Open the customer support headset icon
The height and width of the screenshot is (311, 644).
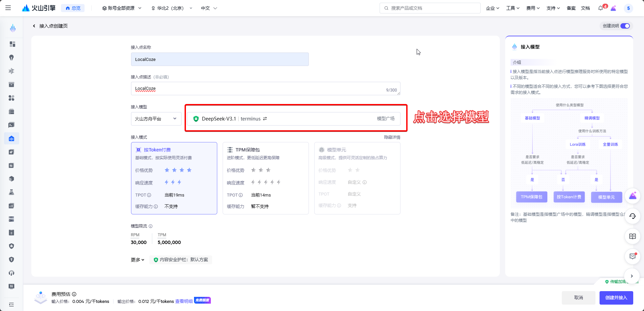point(632,216)
